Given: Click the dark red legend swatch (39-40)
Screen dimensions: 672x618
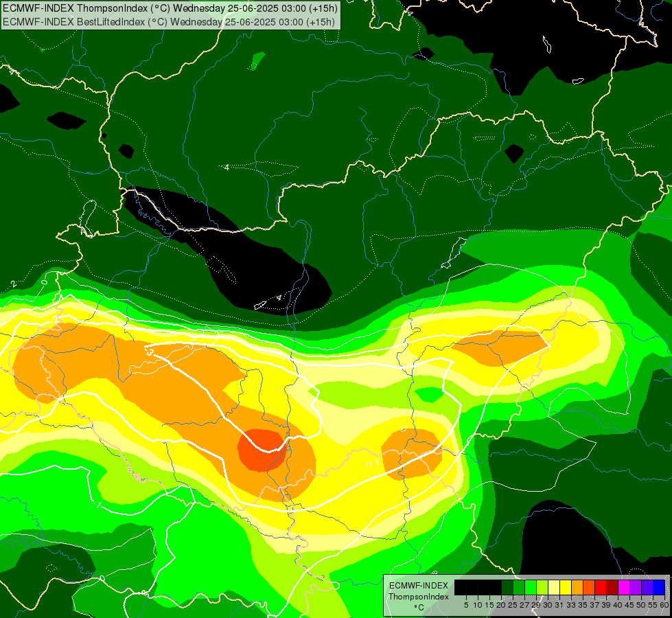Looking at the screenshot, I should 612,587.
